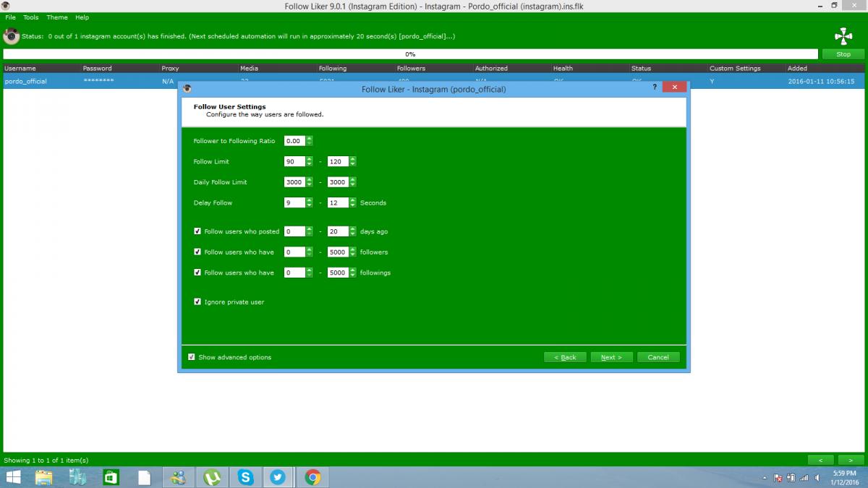Toggle Show advanced options checkbox

[x=192, y=357]
